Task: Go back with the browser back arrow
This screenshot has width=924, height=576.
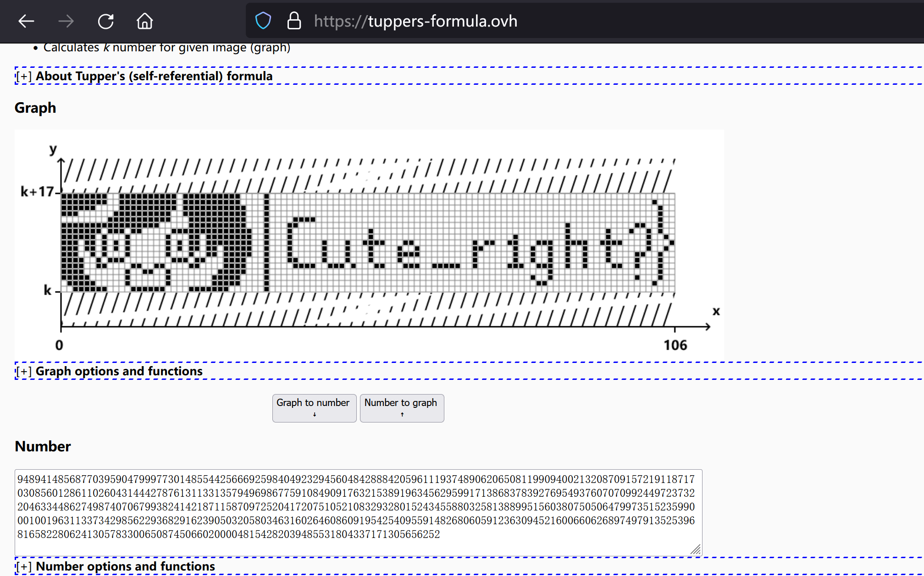Action: click(x=26, y=21)
